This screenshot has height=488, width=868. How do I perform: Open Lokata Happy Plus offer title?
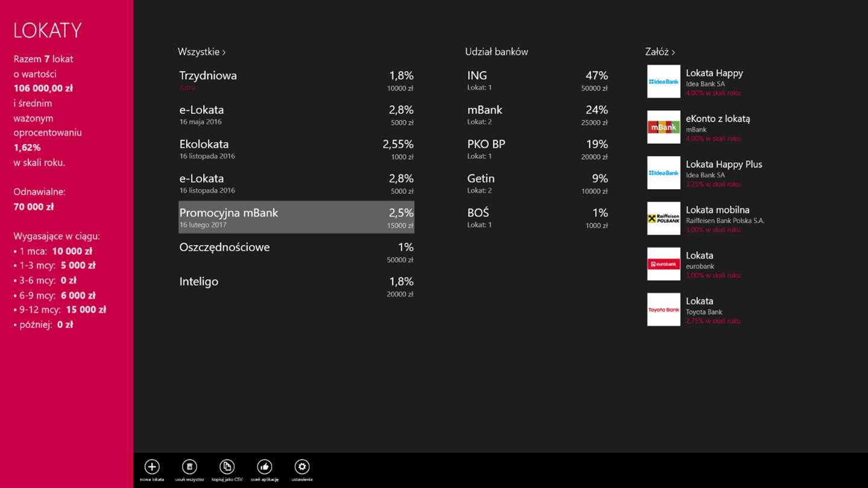pos(724,164)
